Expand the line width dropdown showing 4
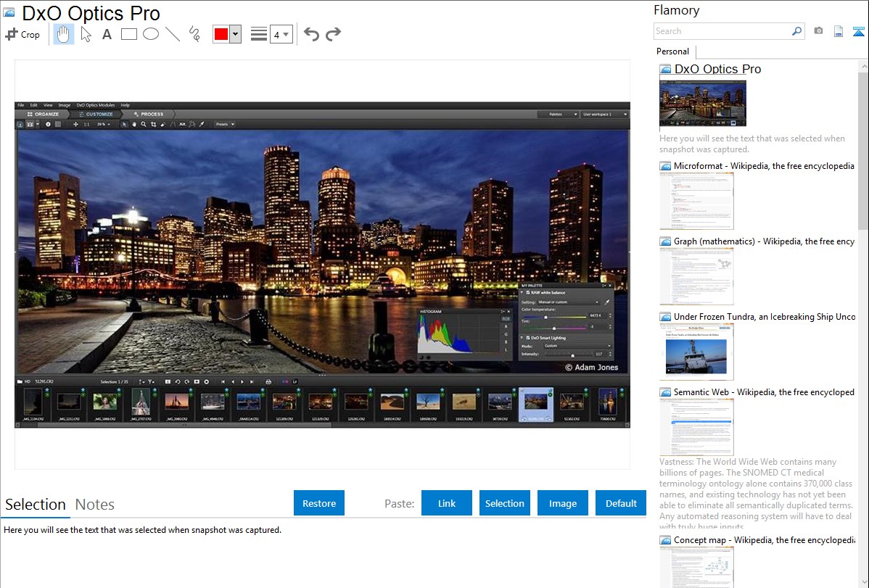Screen dimensions: 869x588 281,34
